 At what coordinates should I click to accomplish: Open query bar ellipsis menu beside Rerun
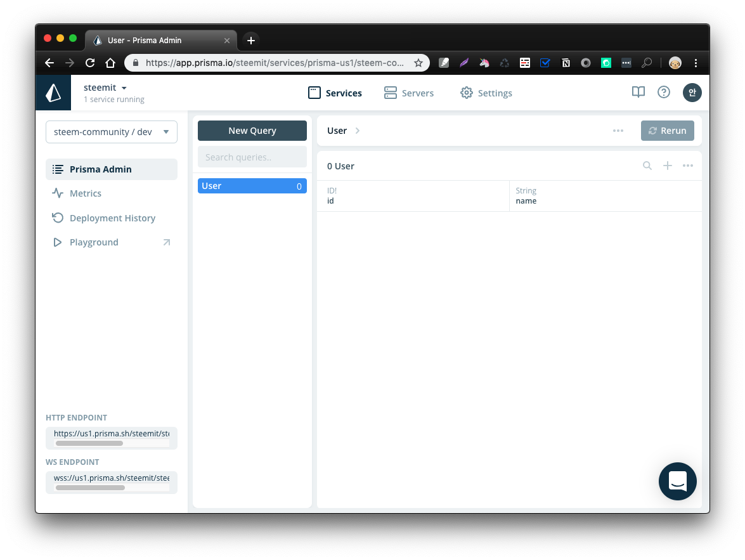pyautogui.click(x=618, y=131)
